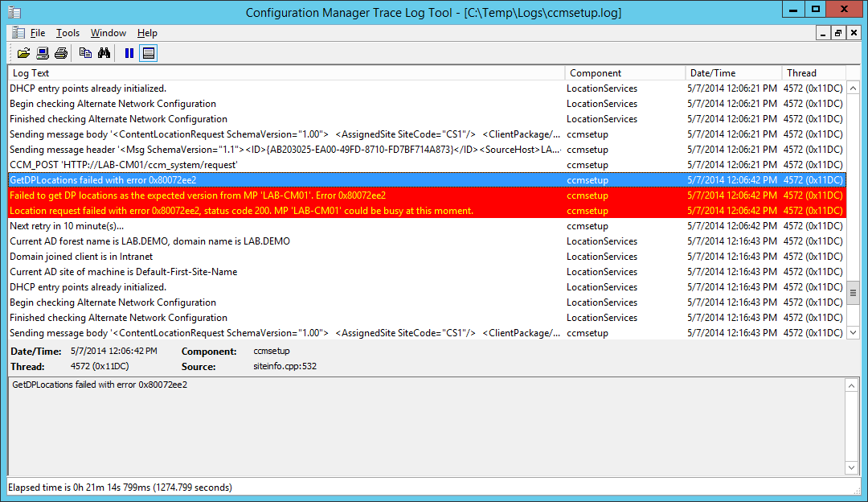The width and height of the screenshot is (868, 502).
Task: Open the Window menu
Action: click(108, 33)
